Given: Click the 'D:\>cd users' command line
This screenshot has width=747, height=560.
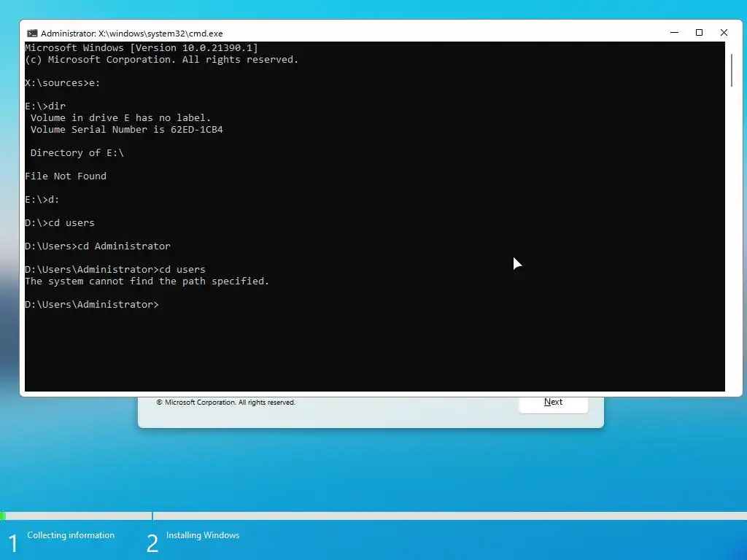Looking at the screenshot, I should coord(60,223).
